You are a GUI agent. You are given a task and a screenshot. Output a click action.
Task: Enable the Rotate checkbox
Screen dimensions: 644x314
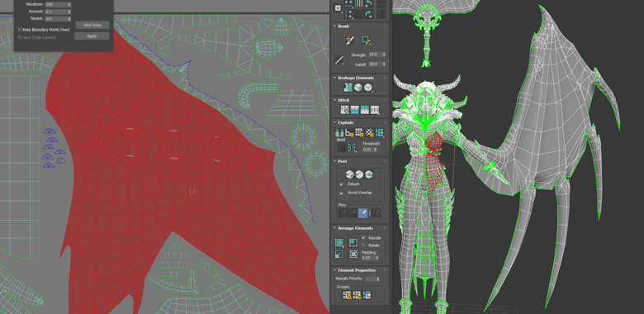pos(364,245)
